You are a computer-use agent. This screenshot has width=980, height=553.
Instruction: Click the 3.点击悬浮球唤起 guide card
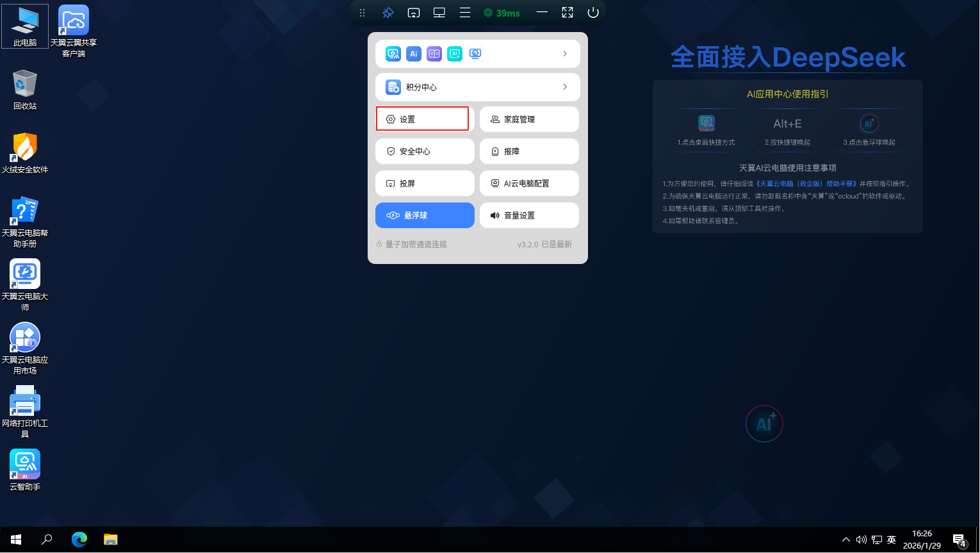click(869, 130)
